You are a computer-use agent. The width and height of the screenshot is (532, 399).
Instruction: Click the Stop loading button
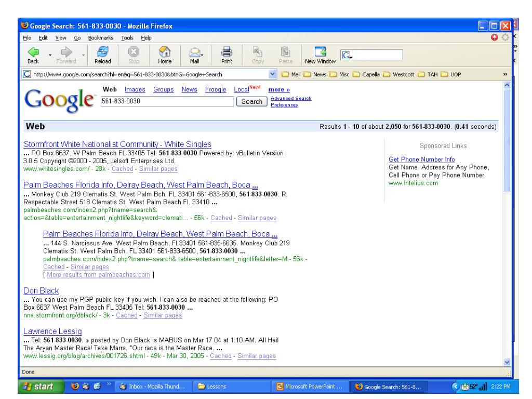coord(134,55)
